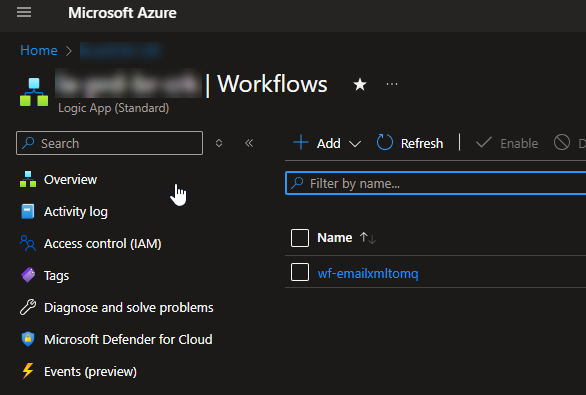Check the wf-emailxmltomq row checkbox
This screenshot has width=586, height=395.
(x=300, y=272)
